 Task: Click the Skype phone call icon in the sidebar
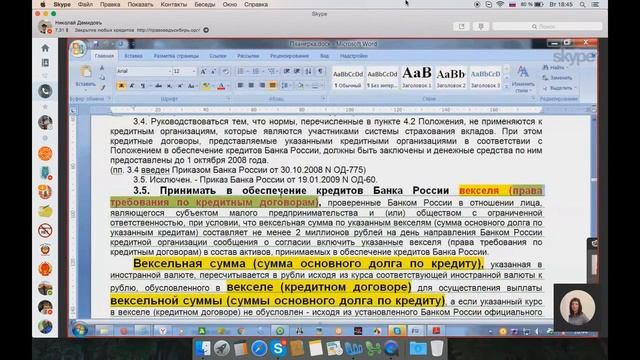(x=45, y=91)
